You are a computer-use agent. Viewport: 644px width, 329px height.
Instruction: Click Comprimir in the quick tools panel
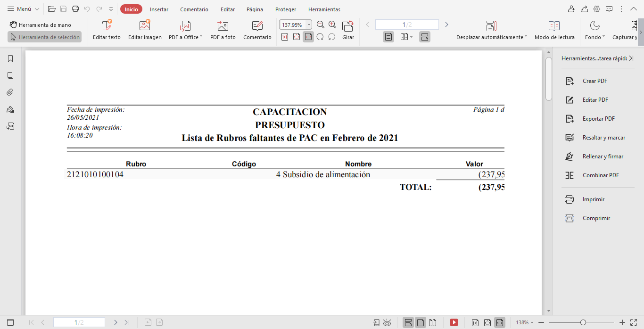tap(596, 218)
